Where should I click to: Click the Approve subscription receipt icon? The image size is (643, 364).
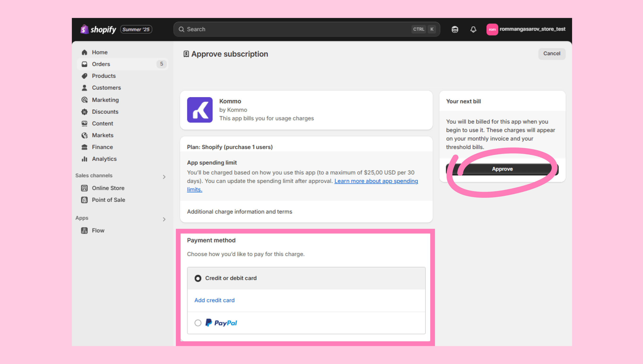[x=186, y=54]
